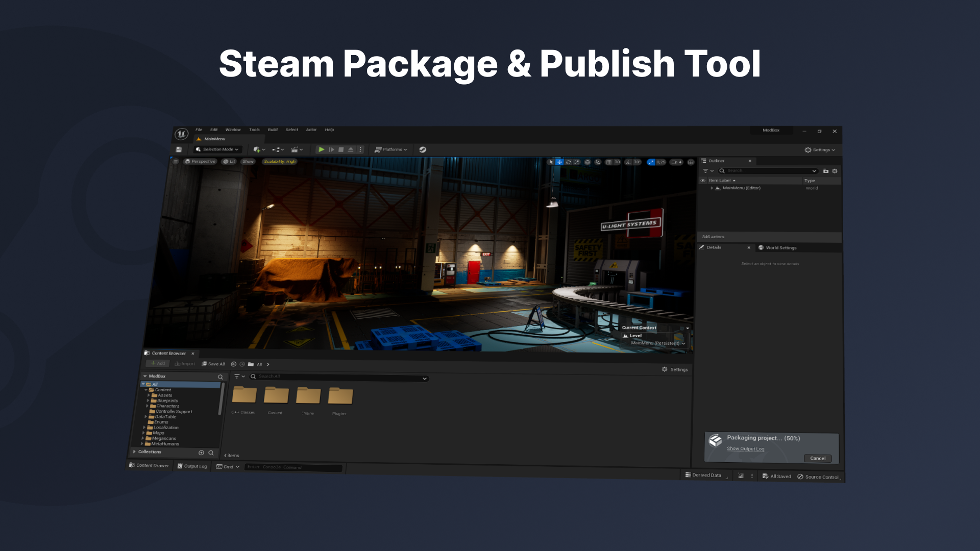Click the Enter Console Command input field

293,467
